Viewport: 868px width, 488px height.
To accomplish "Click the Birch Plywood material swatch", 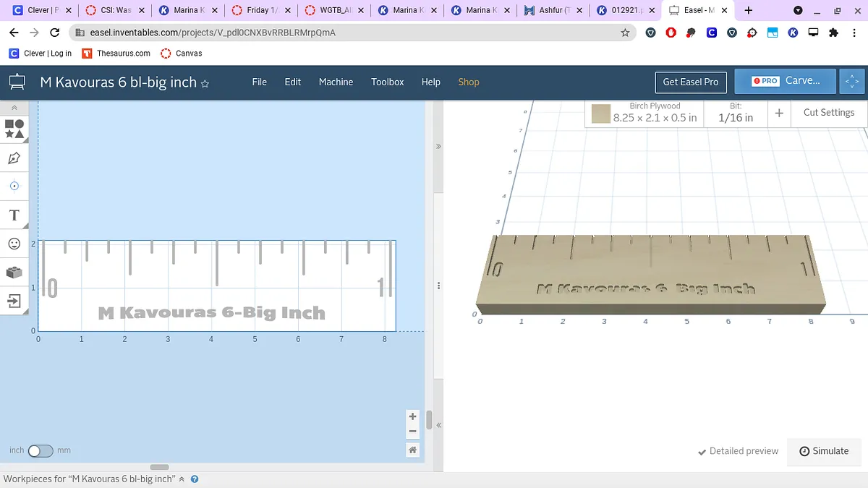I will (601, 114).
